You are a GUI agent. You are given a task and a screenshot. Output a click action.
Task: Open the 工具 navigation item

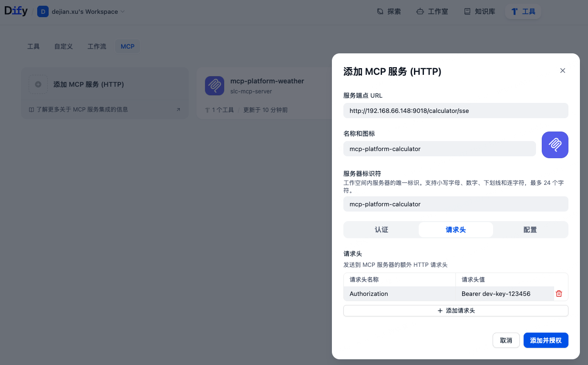(523, 11)
